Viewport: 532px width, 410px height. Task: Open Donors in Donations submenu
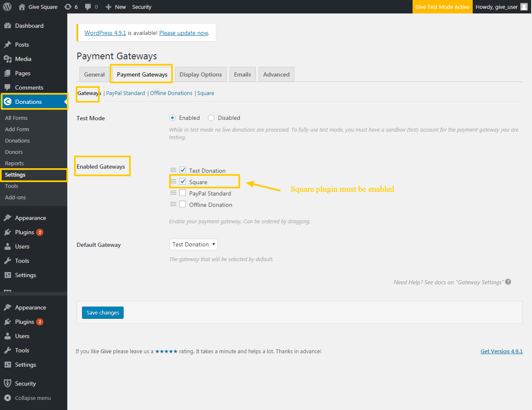pos(14,152)
